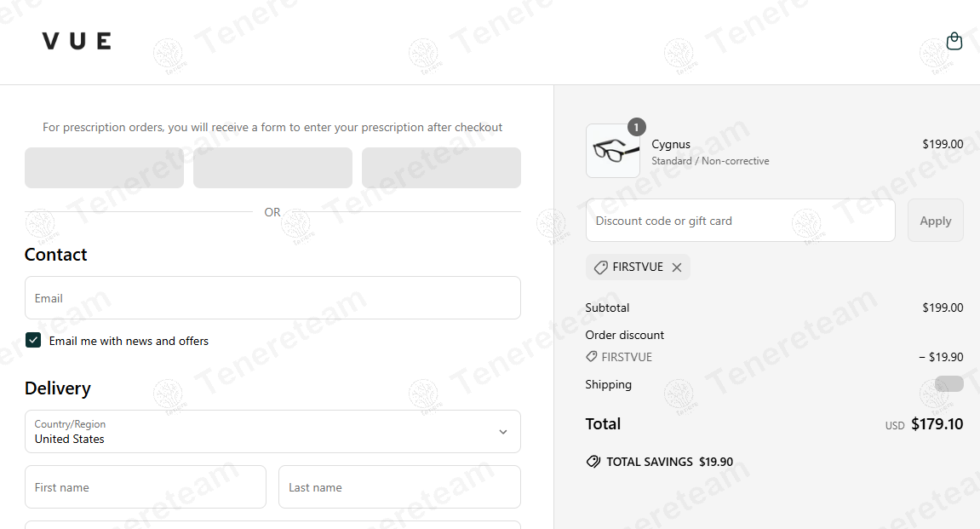
Task: Click the tag icon on the FIRSTVUE chip
Action: [x=601, y=267]
